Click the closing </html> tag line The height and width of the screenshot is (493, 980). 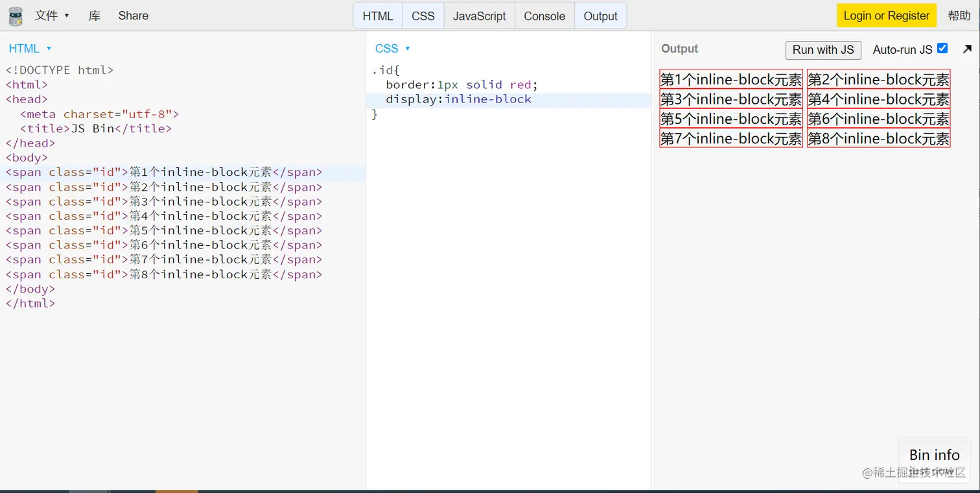pyautogui.click(x=30, y=303)
